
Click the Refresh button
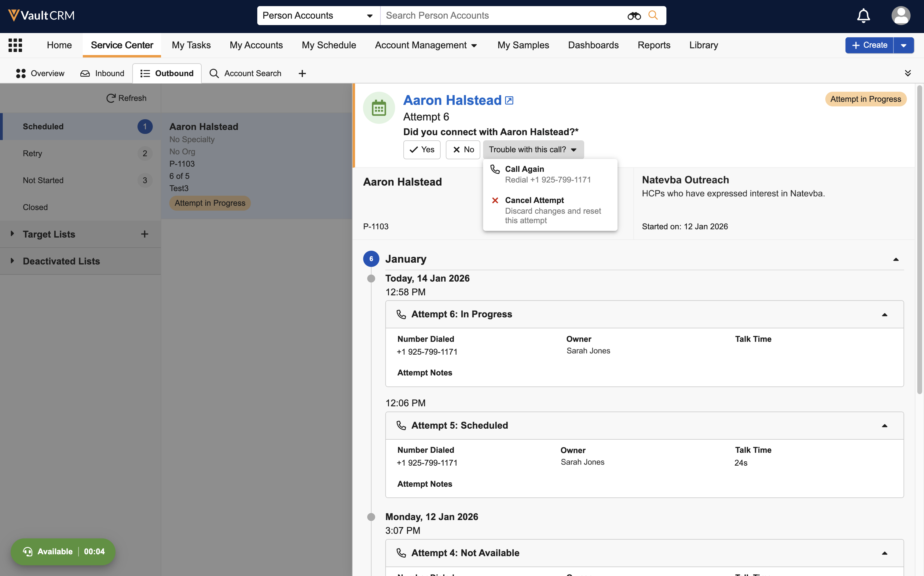coord(126,98)
